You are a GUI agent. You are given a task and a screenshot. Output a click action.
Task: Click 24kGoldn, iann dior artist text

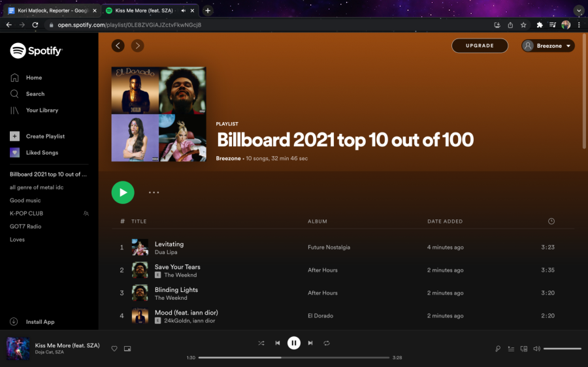pyautogui.click(x=189, y=321)
